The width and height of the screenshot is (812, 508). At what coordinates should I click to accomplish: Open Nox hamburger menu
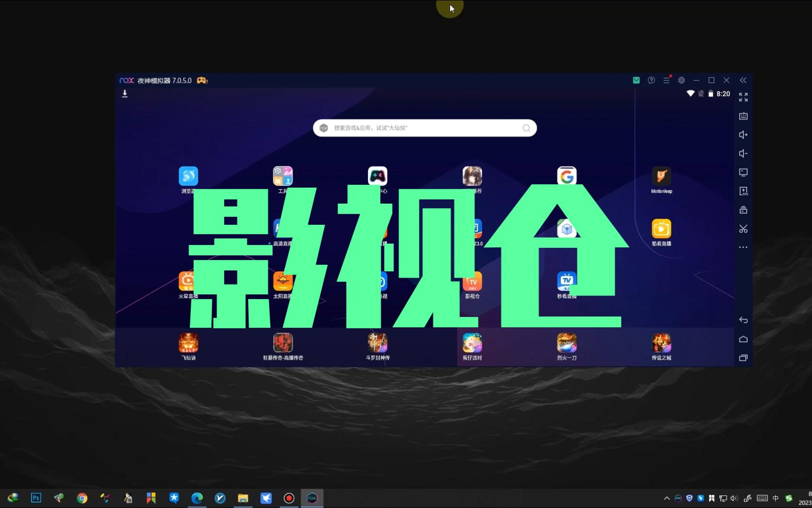[x=666, y=80]
